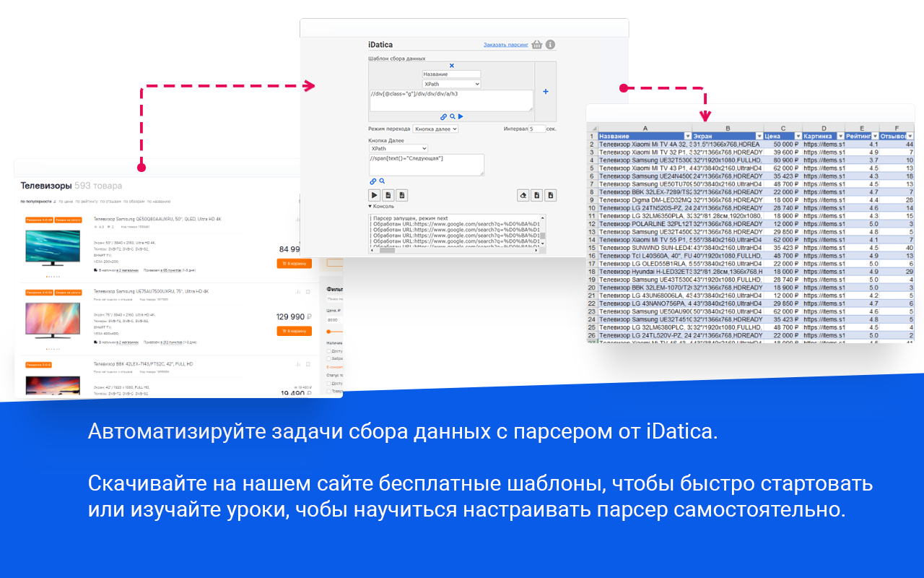The width and height of the screenshot is (924, 578).
Task: Tick the Товар checkbox under Статус
Action: tap(328, 391)
